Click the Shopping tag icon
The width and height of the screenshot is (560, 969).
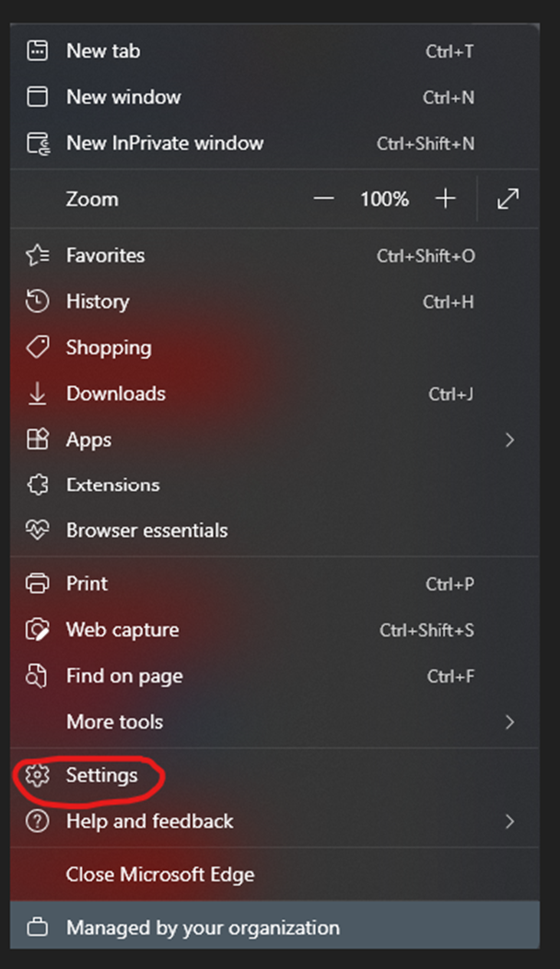click(37, 347)
